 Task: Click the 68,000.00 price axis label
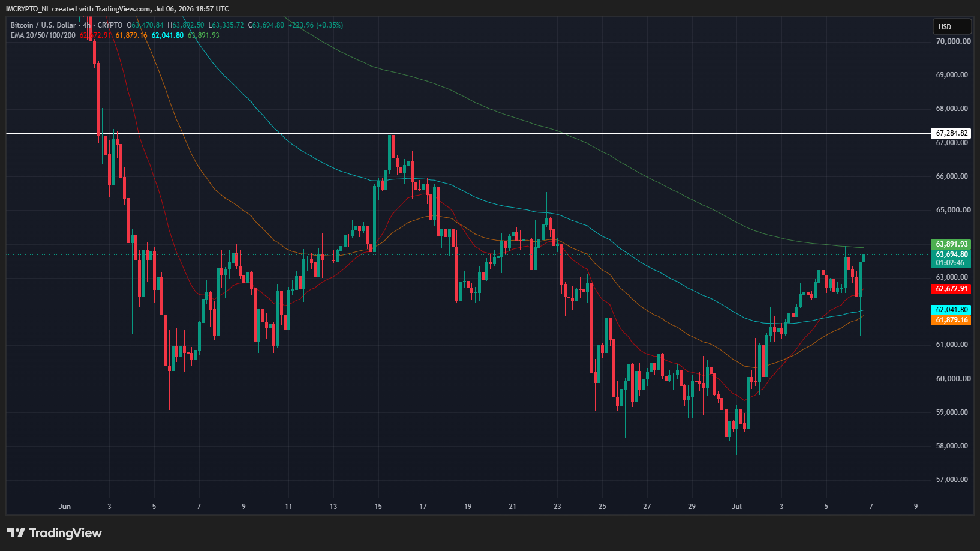click(952, 109)
